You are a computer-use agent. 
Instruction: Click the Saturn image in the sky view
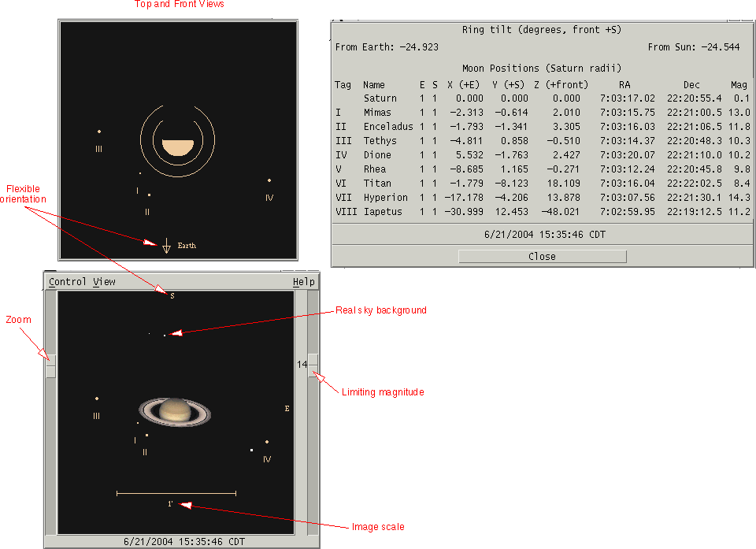pyautogui.click(x=175, y=410)
